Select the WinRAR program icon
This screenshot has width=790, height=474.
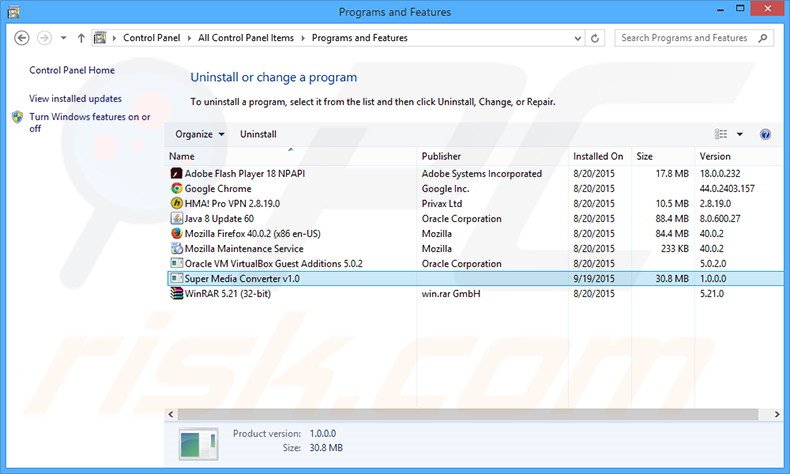pos(176,293)
